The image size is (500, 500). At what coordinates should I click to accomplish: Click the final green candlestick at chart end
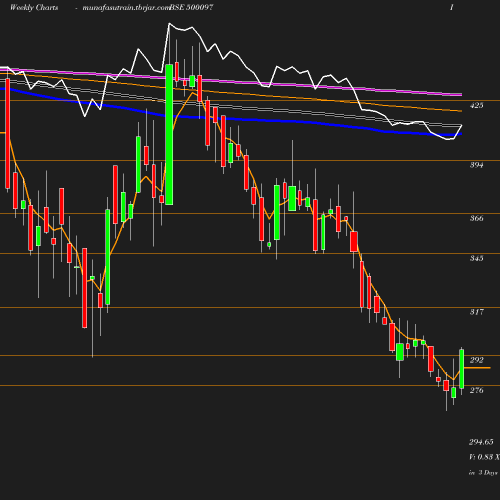(x=462, y=369)
